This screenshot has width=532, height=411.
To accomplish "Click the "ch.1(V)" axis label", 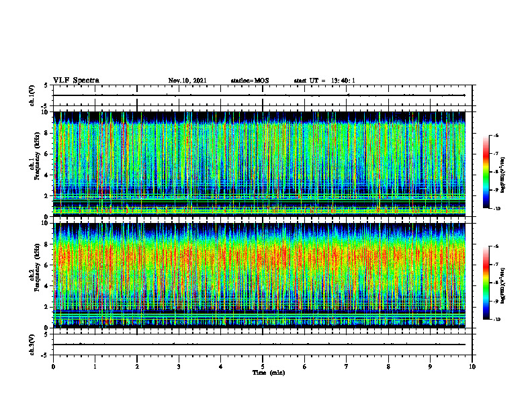I will (x=32, y=95).
